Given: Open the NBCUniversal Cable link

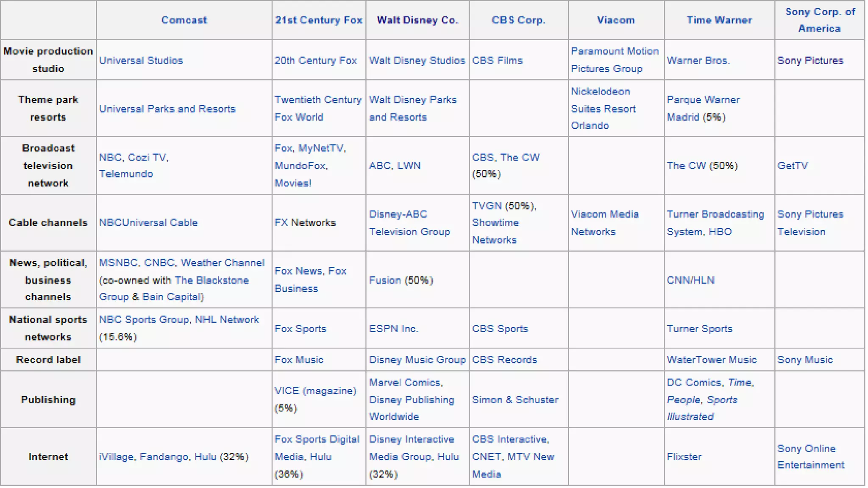Looking at the screenshot, I should 148,222.
